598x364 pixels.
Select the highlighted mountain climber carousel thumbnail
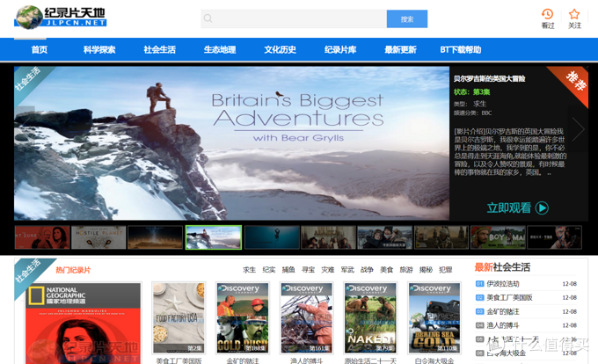coord(214,237)
